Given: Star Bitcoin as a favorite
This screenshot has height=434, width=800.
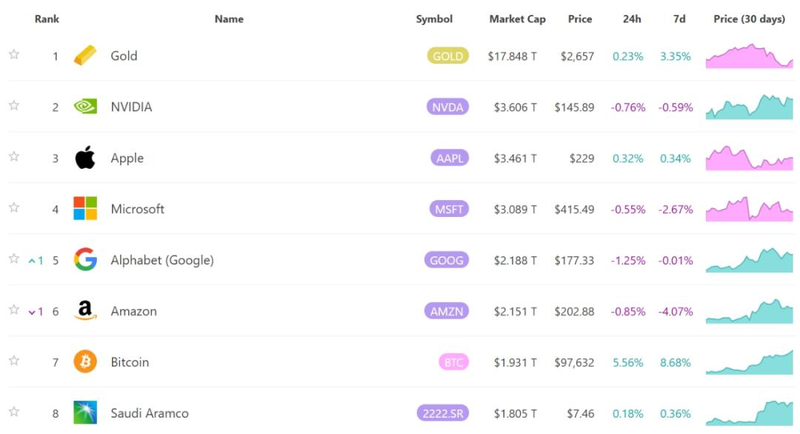Looking at the screenshot, I should pyautogui.click(x=14, y=361).
